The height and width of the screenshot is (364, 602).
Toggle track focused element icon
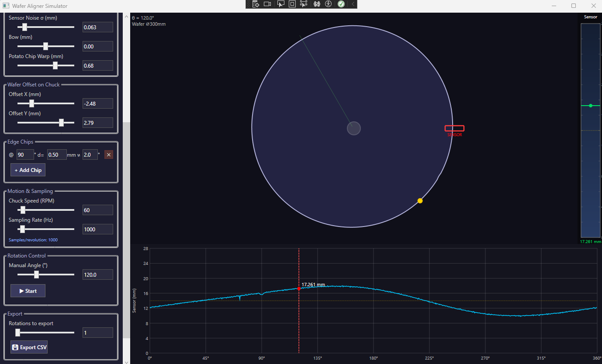coord(304,4)
